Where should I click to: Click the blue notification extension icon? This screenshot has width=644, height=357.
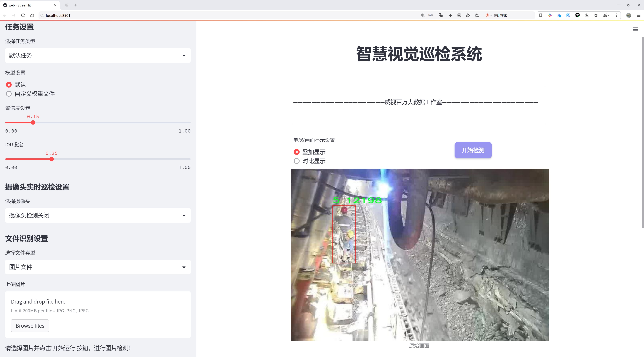click(559, 15)
